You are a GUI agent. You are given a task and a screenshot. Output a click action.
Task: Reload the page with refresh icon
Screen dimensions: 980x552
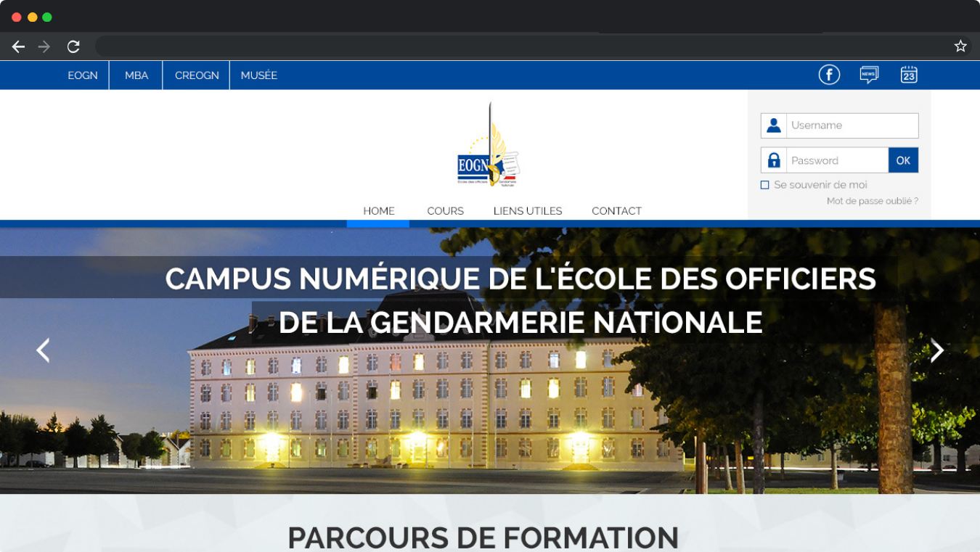(73, 46)
